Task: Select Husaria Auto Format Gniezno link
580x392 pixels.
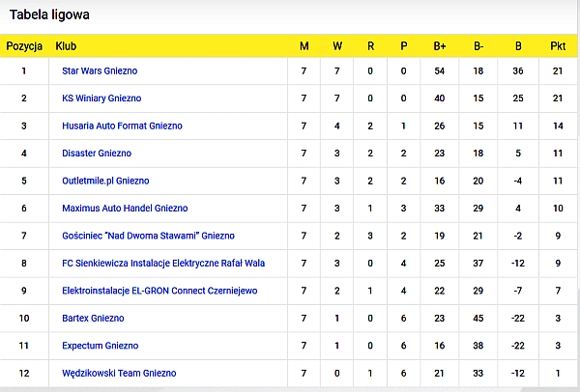Action: (x=122, y=126)
